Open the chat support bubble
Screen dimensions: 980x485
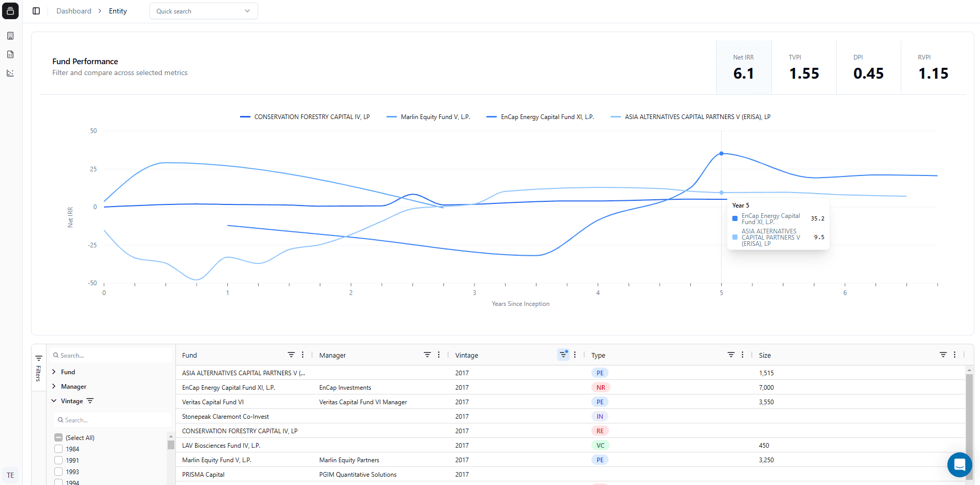959,464
